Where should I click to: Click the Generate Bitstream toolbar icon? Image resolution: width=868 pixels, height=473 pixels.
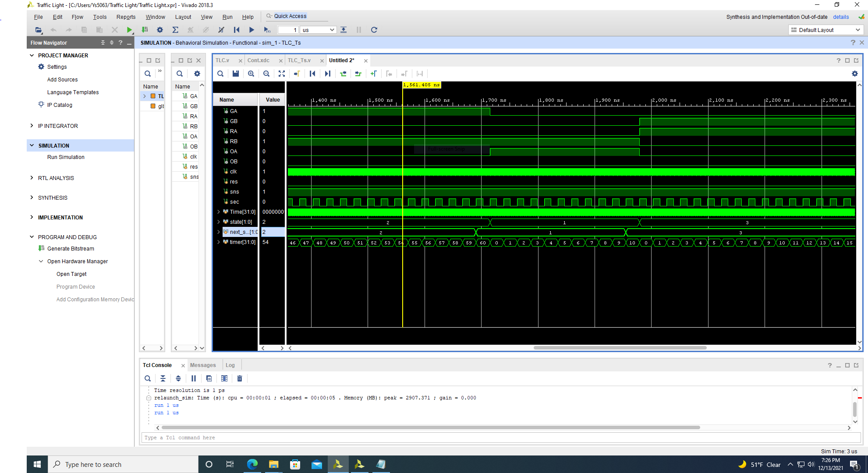click(x=145, y=30)
